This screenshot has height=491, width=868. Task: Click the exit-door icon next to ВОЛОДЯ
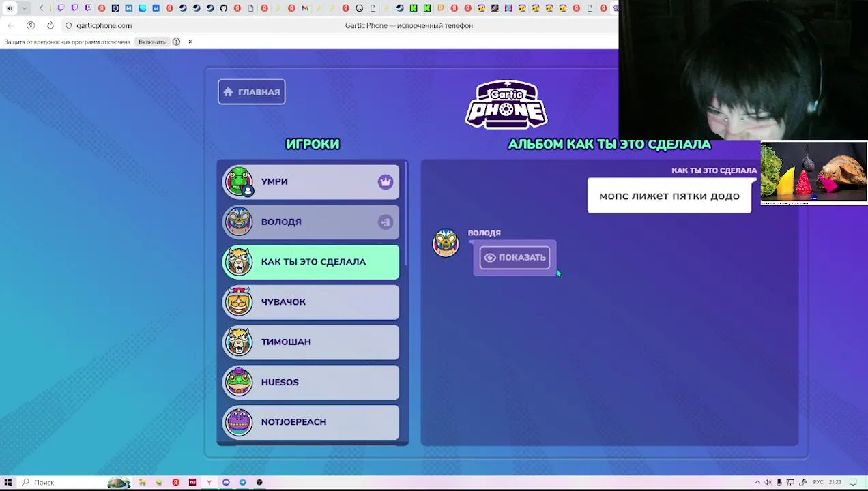tap(386, 222)
